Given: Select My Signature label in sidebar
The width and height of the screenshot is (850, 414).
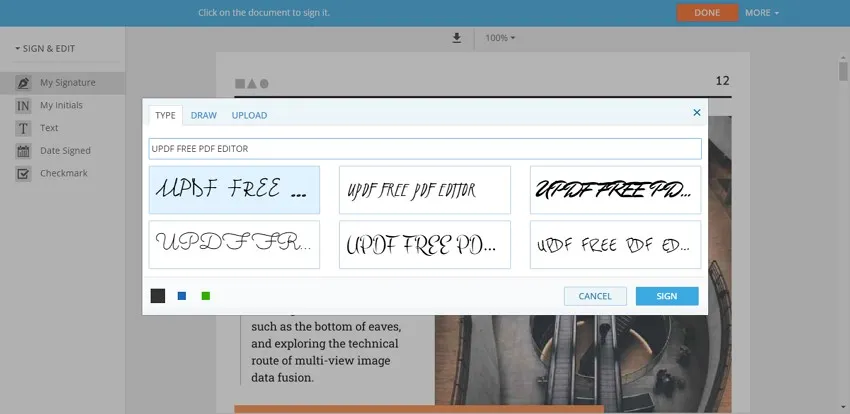Looking at the screenshot, I should [68, 82].
